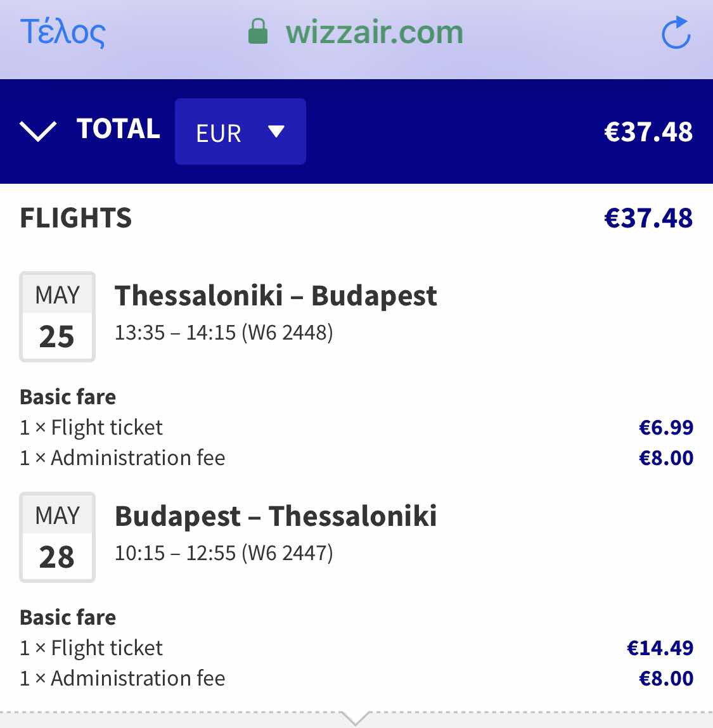Tap the dropdown arrow beside EUR
Viewport: 713px width, 728px height.
click(x=276, y=131)
